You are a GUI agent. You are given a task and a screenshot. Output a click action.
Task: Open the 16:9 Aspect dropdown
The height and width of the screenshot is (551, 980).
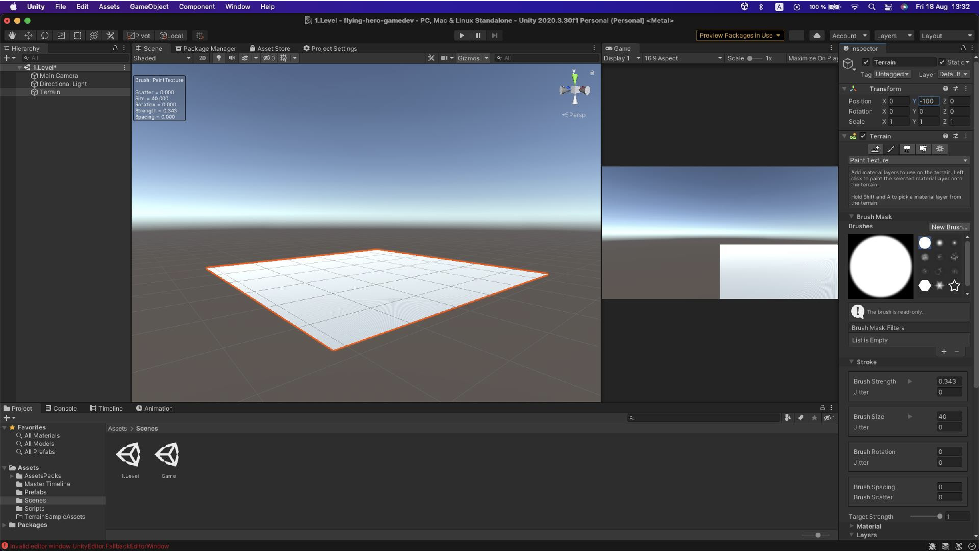coord(683,58)
